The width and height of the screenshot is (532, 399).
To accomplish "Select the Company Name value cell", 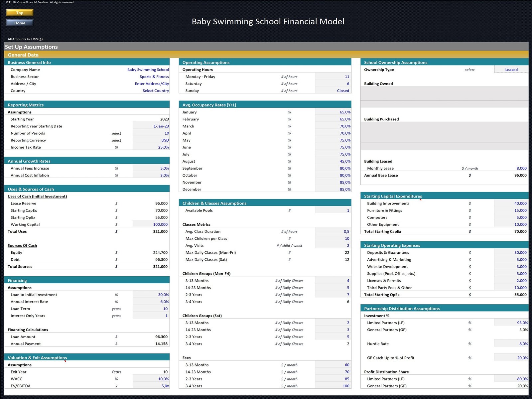I will (148, 70).
